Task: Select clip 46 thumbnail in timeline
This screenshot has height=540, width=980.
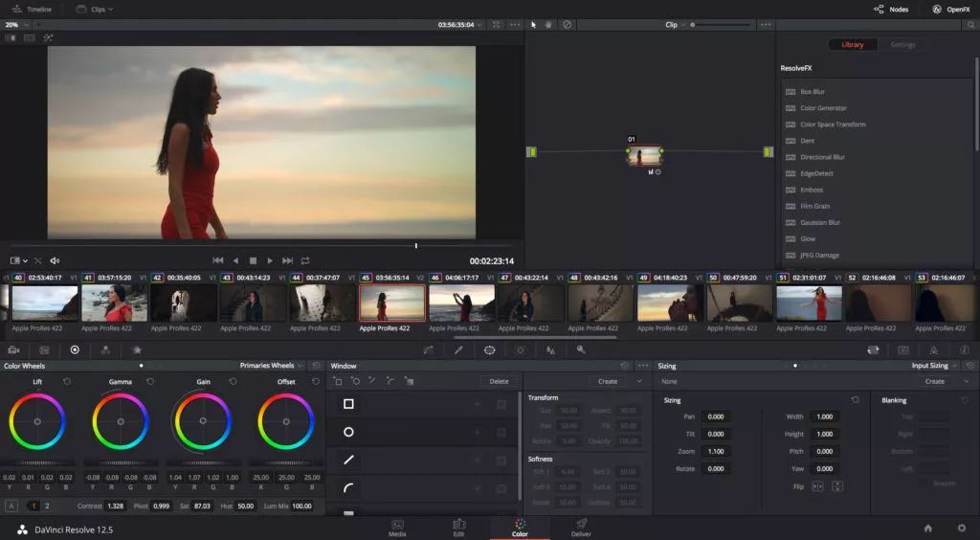Action: pos(461,303)
